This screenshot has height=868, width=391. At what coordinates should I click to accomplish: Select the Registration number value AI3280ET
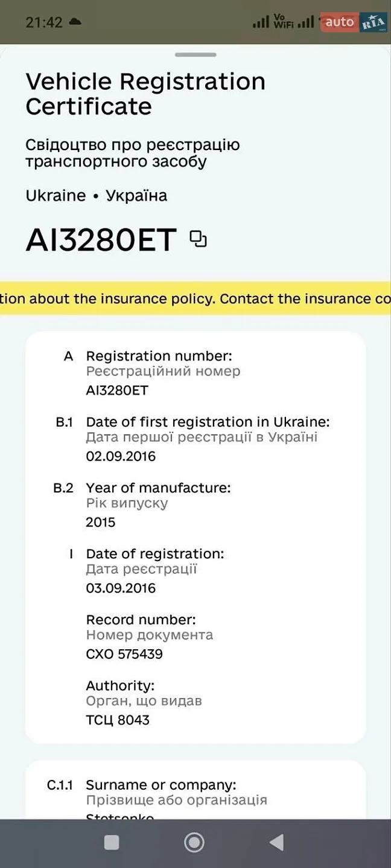[117, 390]
